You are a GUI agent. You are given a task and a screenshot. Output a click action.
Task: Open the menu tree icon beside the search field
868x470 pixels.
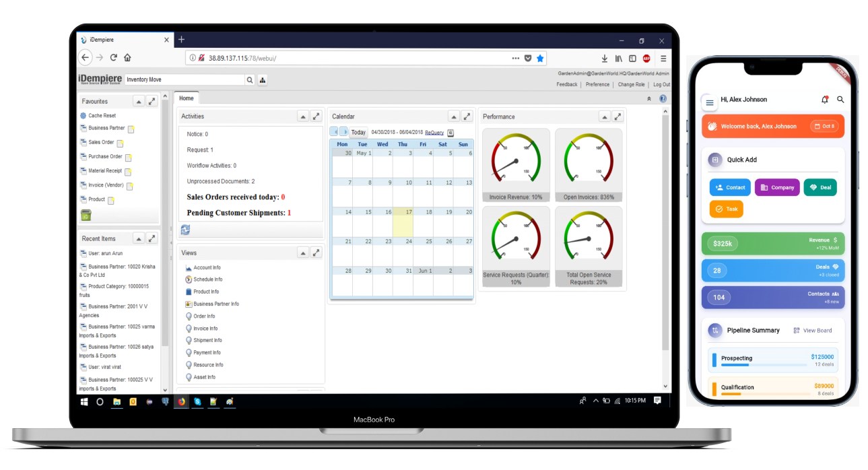point(262,79)
